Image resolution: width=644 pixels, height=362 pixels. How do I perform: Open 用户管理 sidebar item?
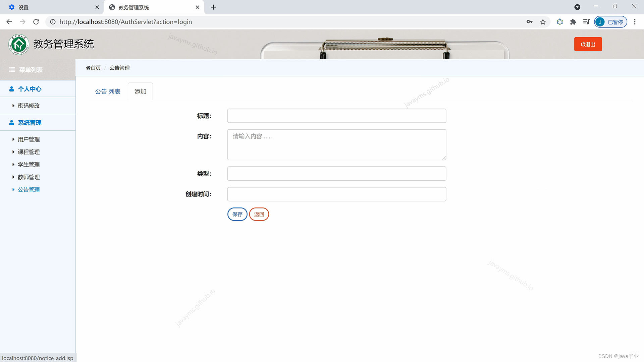[x=29, y=139]
